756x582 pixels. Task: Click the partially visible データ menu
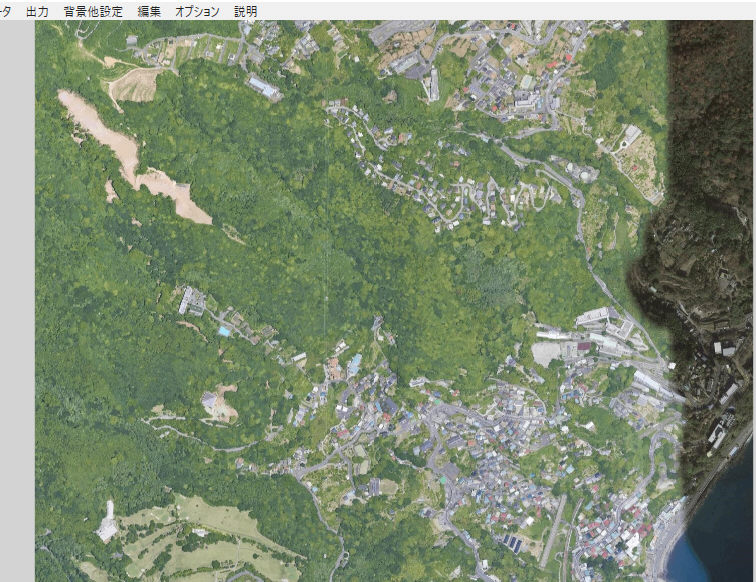(x=5, y=12)
